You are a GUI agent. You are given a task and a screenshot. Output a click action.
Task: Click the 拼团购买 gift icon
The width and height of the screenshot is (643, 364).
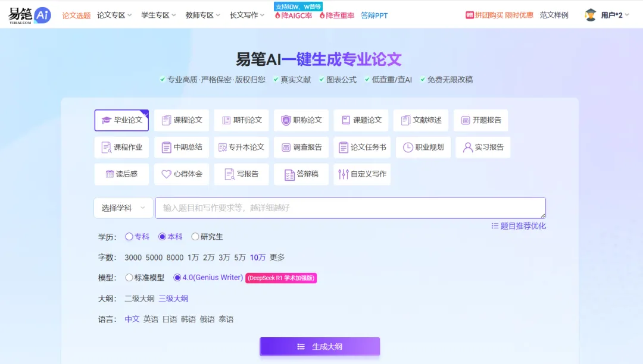470,15
